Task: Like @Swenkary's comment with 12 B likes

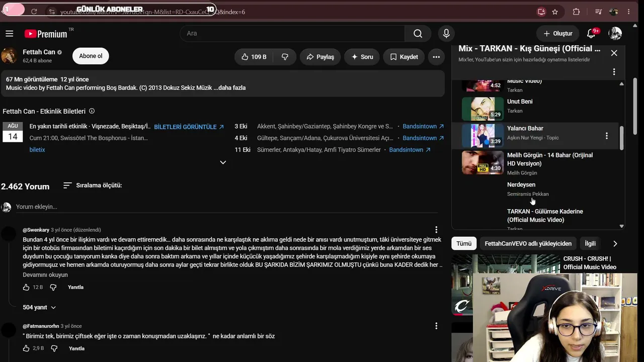Action: (x=26, y=287)
